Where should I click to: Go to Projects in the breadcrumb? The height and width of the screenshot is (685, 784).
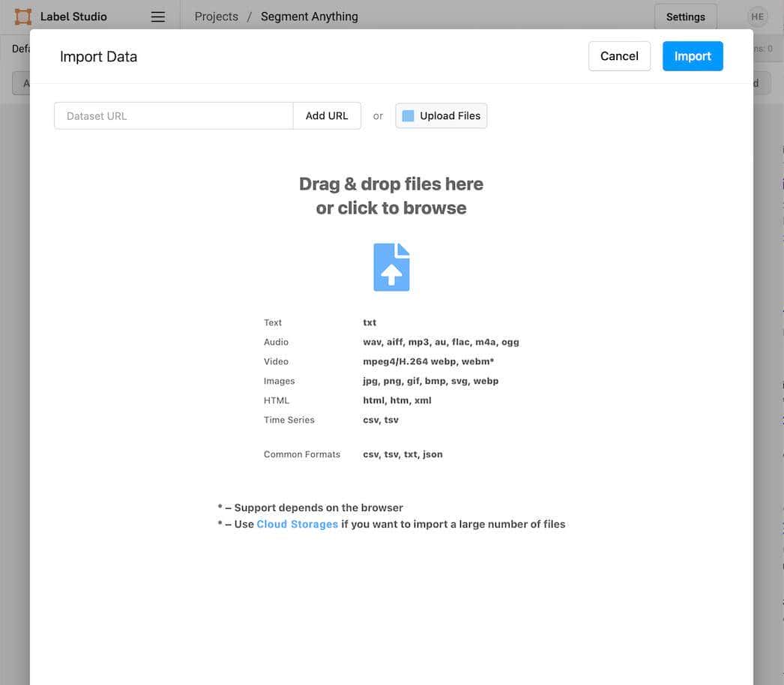(x=216, y=16)
